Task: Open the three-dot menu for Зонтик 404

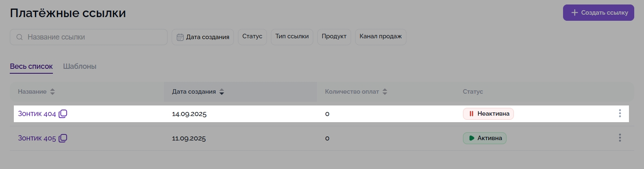Action: point(620,114)
